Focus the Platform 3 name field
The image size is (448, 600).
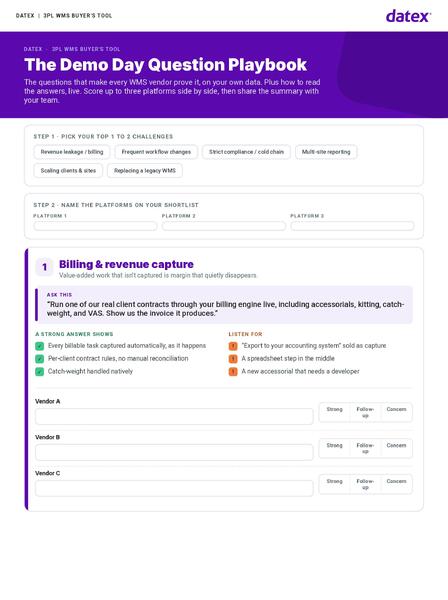(352, 226)
